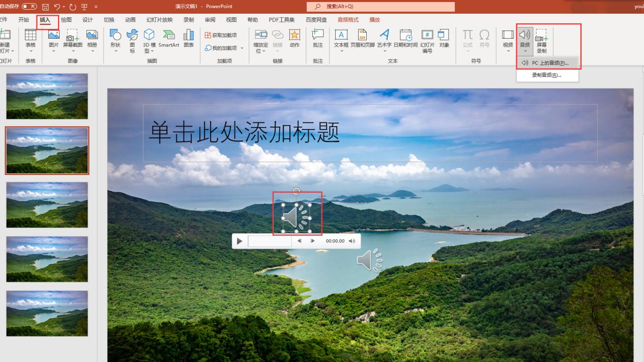Insert a text box (文本框)
This screenshot has height=362, width=644.
coord(341,39)
